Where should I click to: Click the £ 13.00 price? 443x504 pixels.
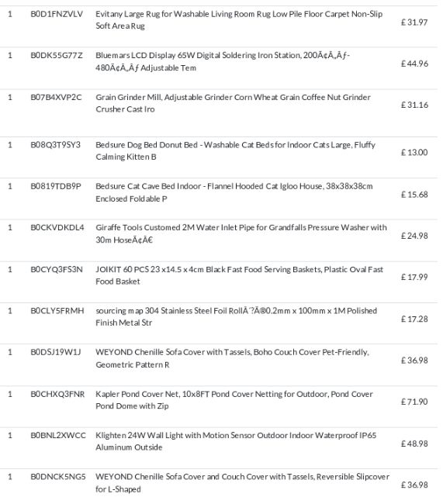pos(414,152)
